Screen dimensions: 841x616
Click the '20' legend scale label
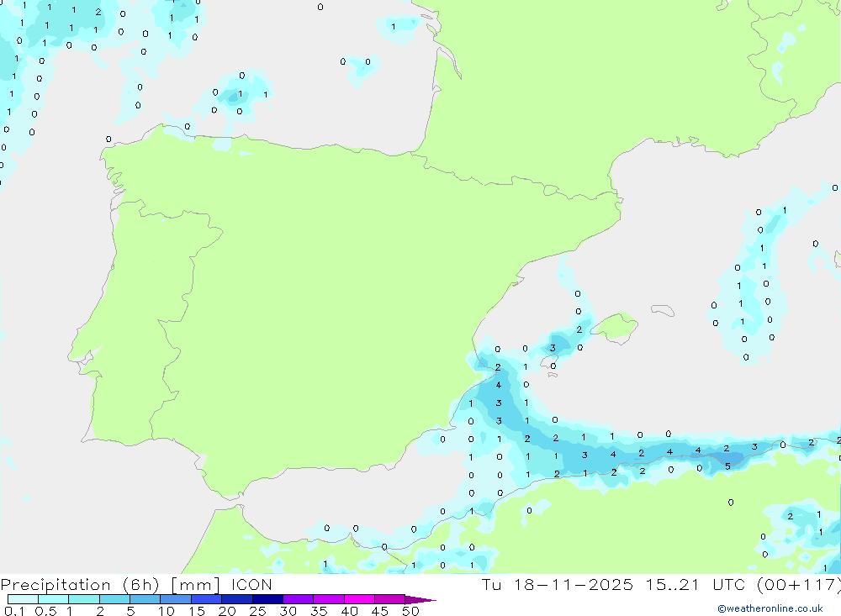(x=227, y=611)
